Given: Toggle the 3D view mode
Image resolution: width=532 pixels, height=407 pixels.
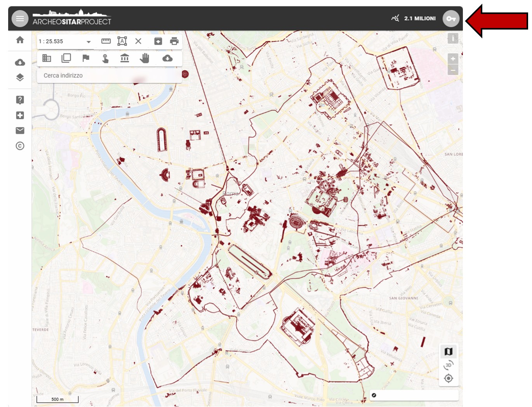Looking at the screenshot, I should coord(449,365).
